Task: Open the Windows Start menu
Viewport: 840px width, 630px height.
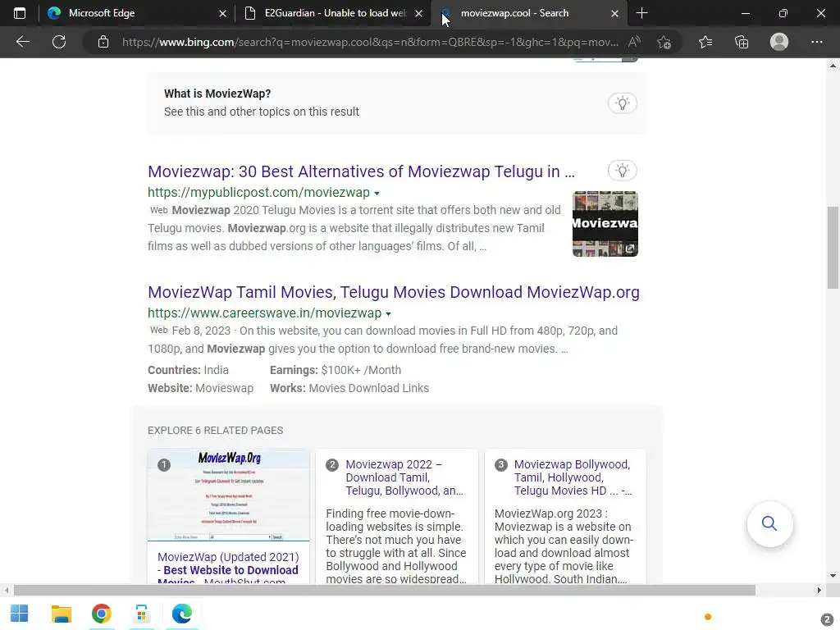Action: pyautogui.click(x=20, y=614)
